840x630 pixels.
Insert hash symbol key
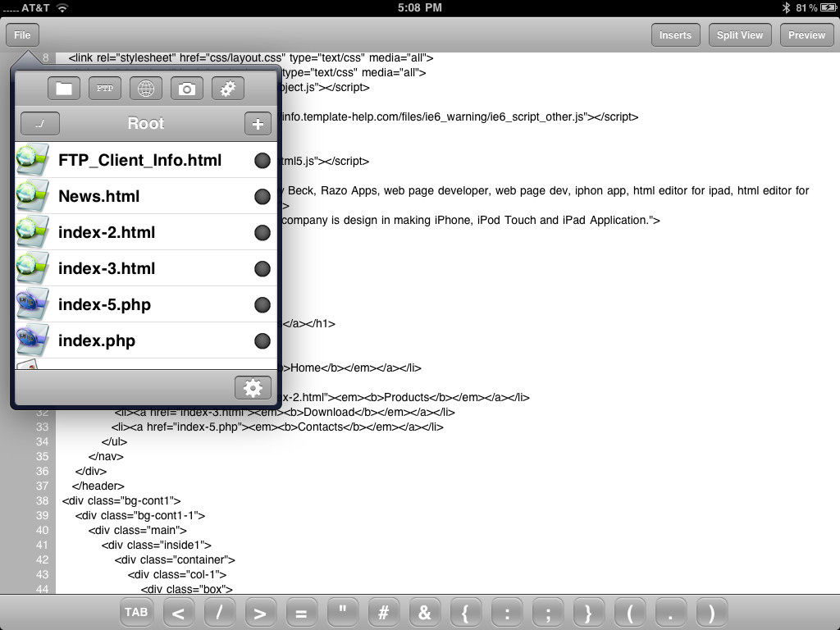384,612
